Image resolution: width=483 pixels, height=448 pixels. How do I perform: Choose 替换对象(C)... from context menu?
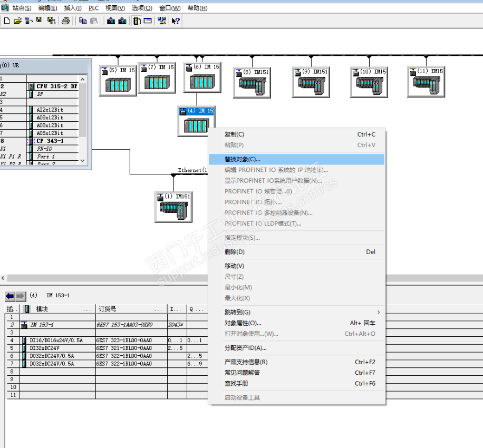[x=243, y=159]
